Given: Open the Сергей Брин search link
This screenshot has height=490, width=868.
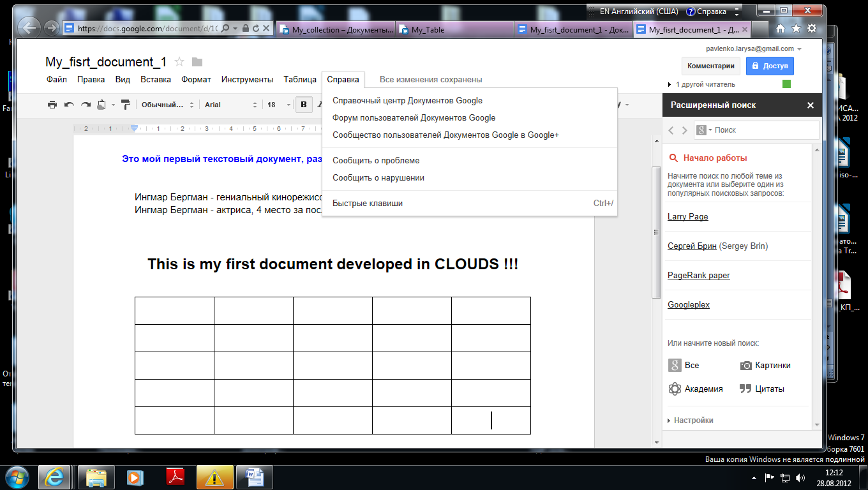Looking at the screenshot, I should pos(692,246).
